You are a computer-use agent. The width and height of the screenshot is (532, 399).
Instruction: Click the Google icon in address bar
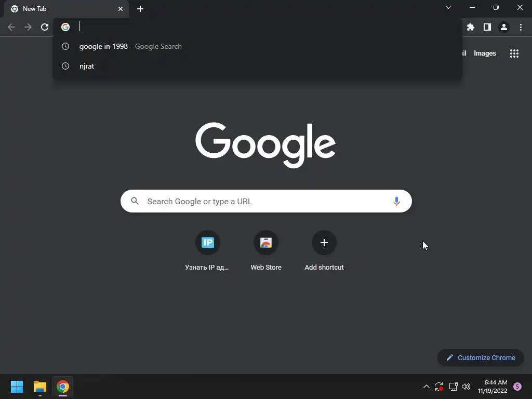pyautogui.click(x=65, y=27)
